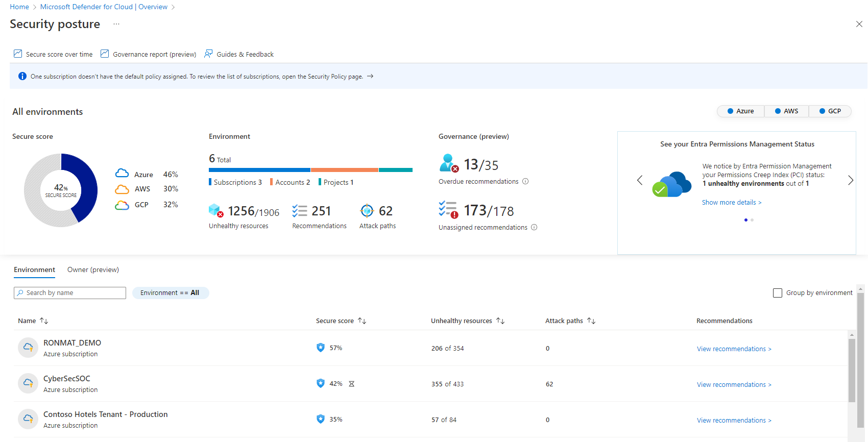Click the Attack paths target icon
The height and width of the screenshot is (442, 868).
(367, 210)
